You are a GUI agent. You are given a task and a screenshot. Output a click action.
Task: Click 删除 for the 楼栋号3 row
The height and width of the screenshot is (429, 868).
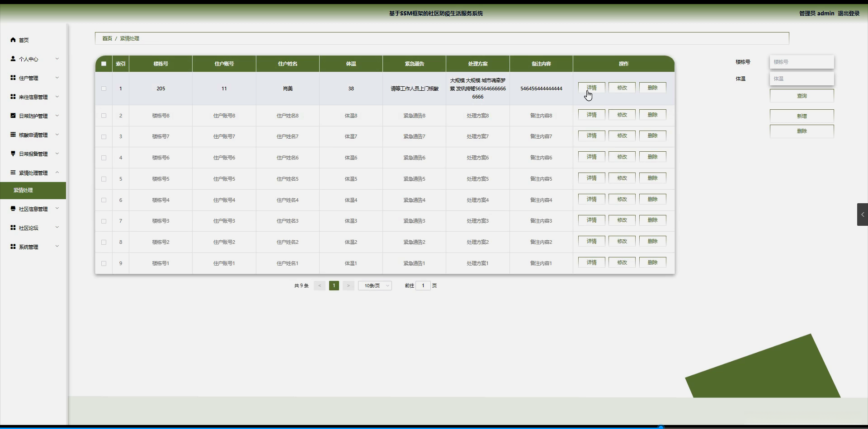(x=653, y=220)
